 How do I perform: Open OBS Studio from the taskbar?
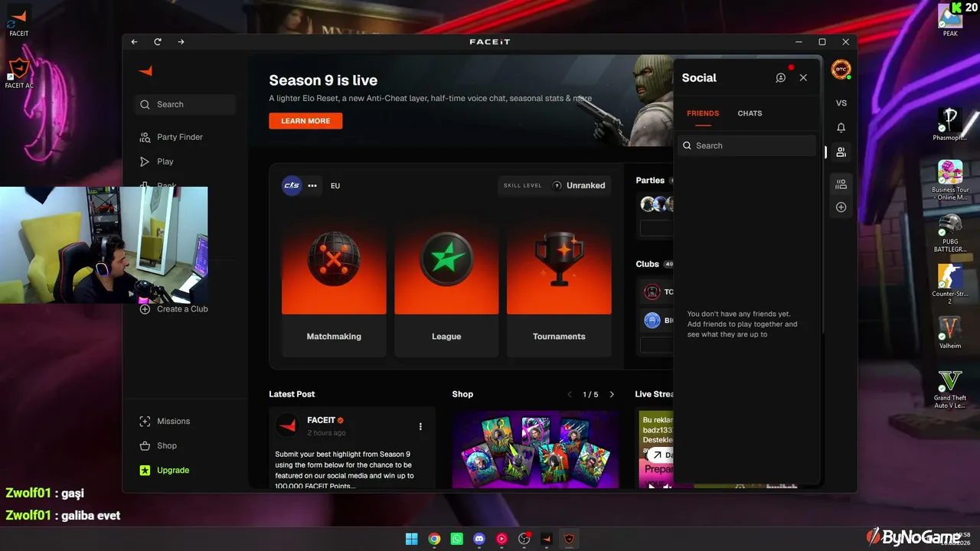point(524,539)
